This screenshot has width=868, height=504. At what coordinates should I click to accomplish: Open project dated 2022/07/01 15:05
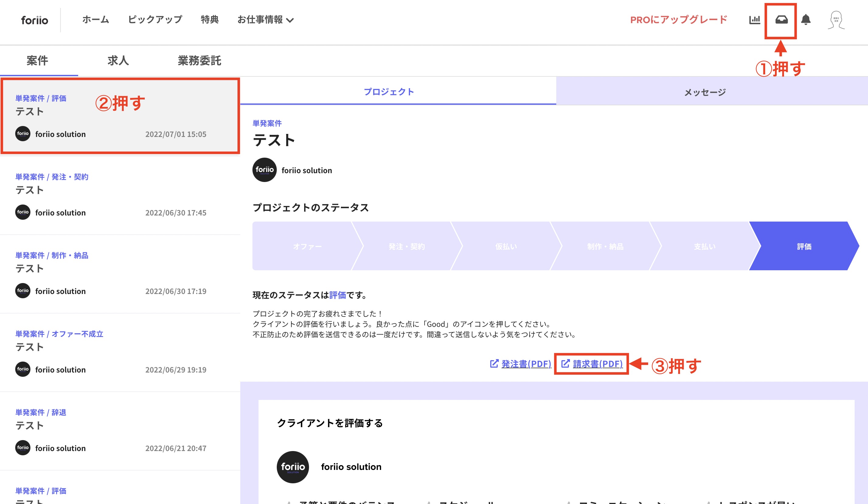click(120, 116)
